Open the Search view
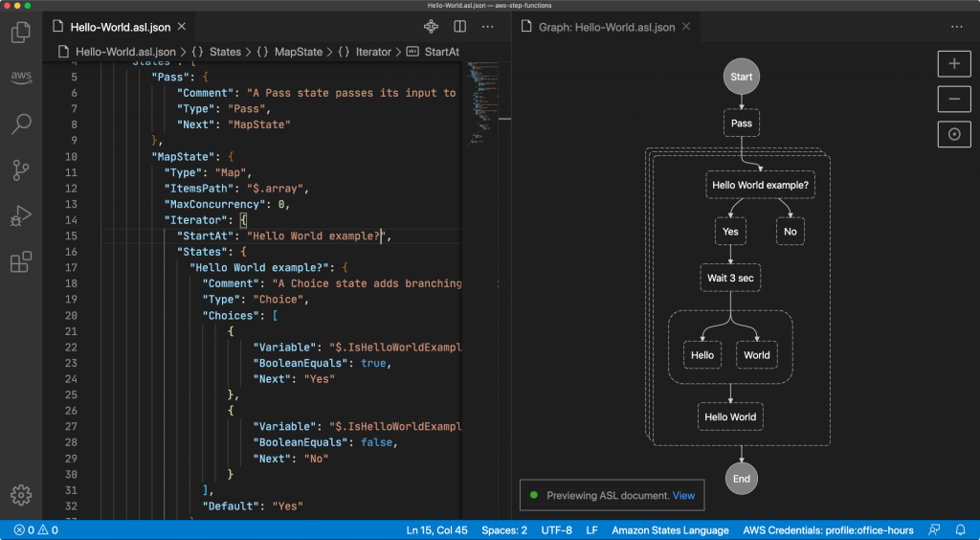Viewport: 980px width, 540px height. (x=20, y=124)
